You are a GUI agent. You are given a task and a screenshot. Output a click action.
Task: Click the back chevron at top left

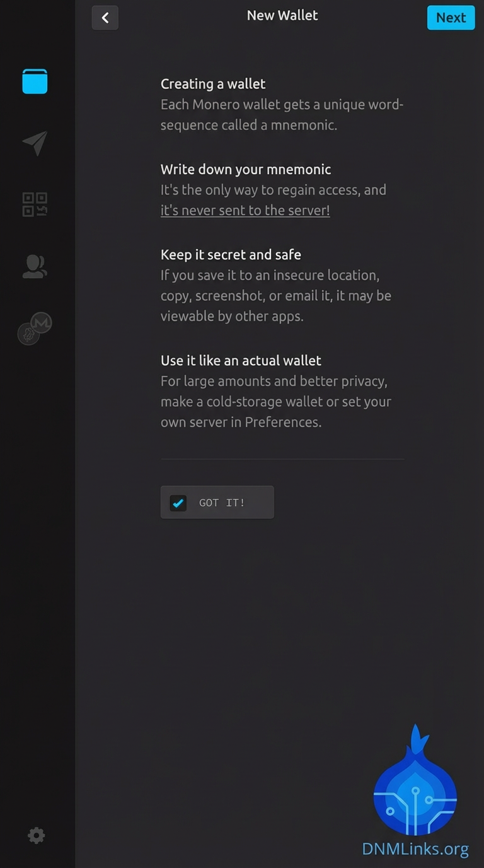105,18
